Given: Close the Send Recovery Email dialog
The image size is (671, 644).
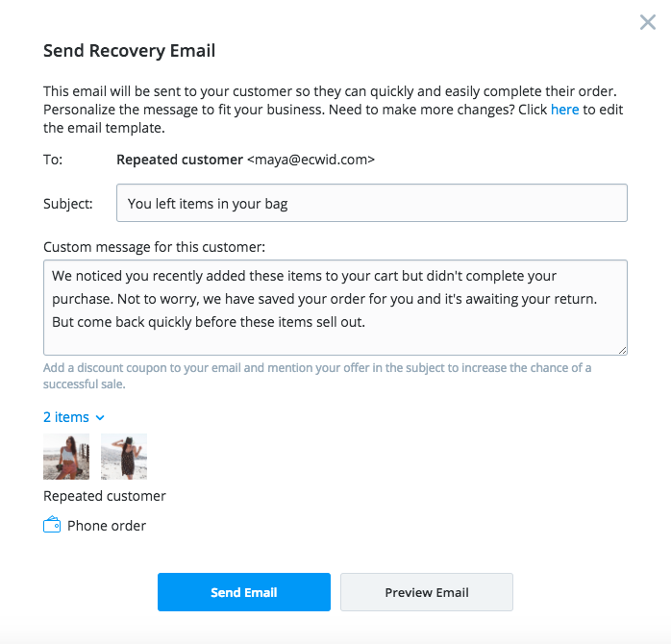Looking at the screenshot, I should coord(648,22).
